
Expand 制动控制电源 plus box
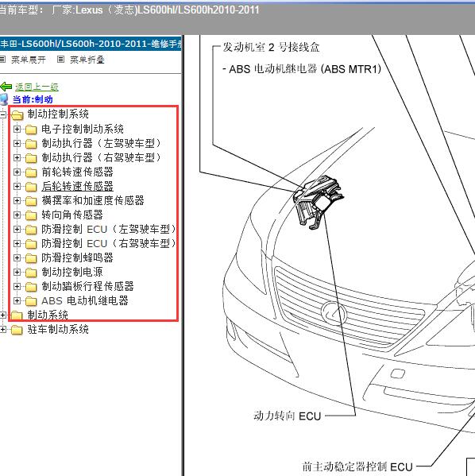coord(17,272)
